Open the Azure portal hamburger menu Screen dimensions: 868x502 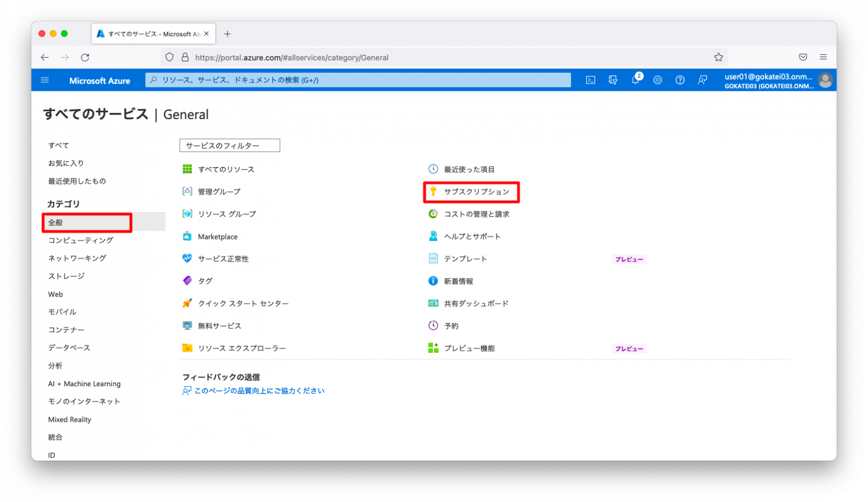(45, 80)
